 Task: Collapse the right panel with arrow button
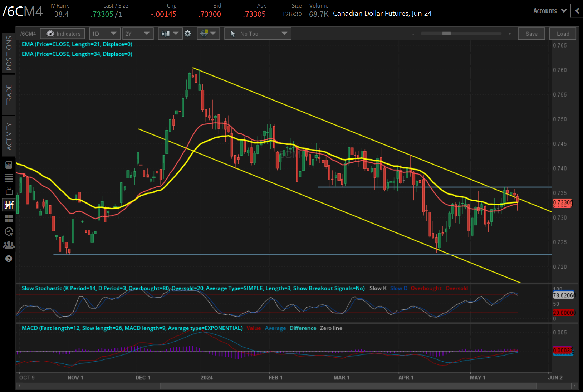[x=577, y=11]
